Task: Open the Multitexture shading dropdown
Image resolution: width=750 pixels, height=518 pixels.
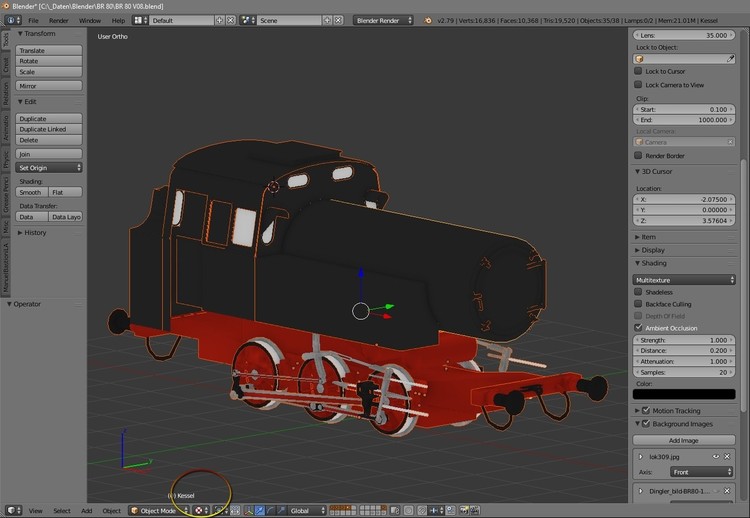Action: tap(684, 280)
